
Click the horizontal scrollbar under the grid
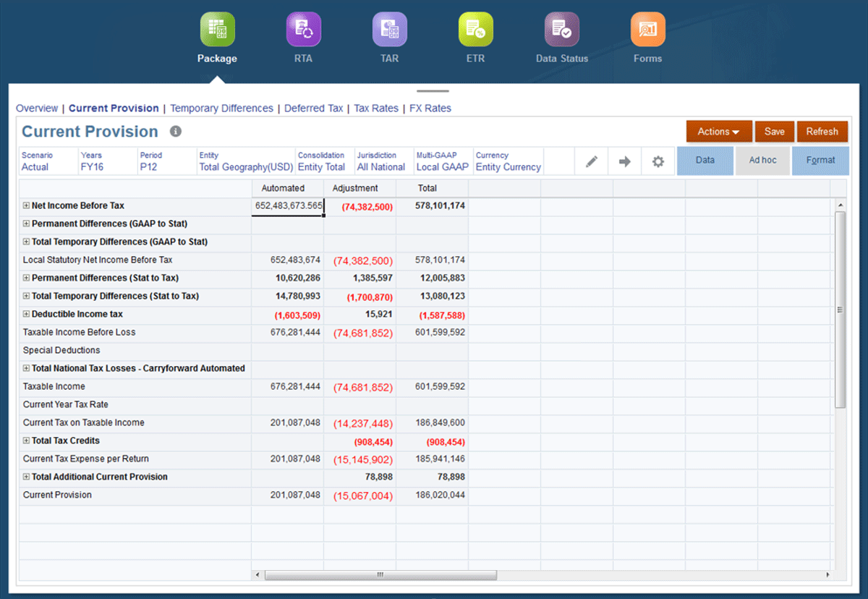(380, 575)
